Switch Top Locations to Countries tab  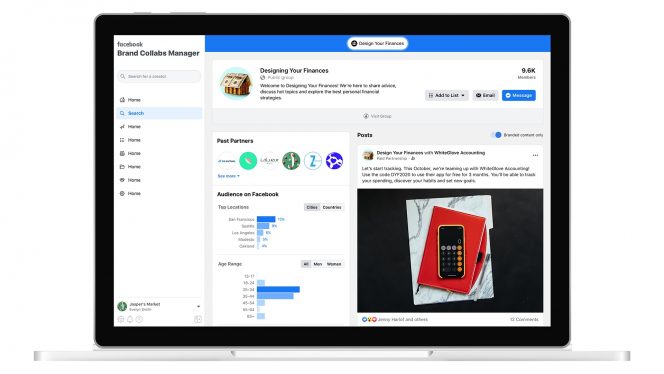332,208
